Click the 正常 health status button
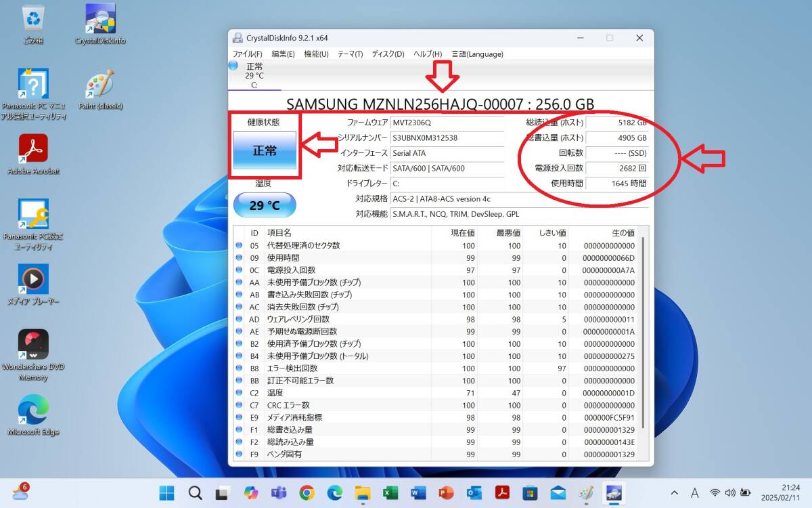 pyautogui.click(x=265, y=150)
